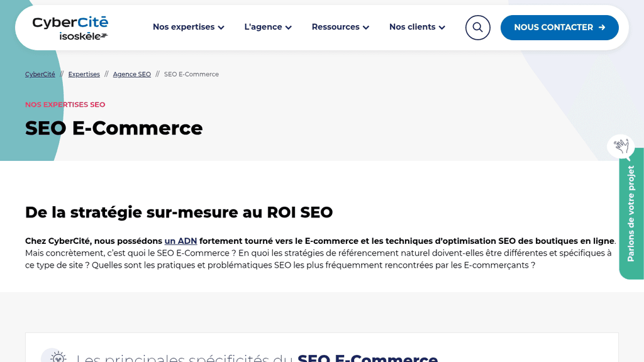
Task: Click the 'Les principales spécificités du SEO E-Commerce' heading
Action: (x=257, y=357)
